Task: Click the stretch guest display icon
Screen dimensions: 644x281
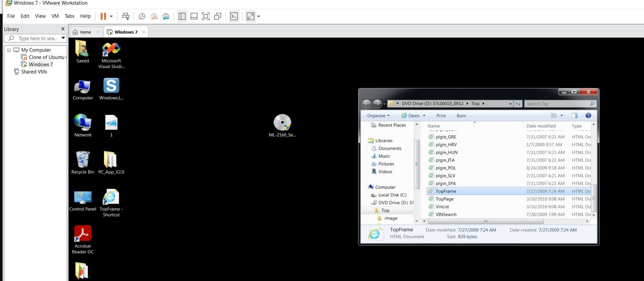Action: click(x=250, y=16)
